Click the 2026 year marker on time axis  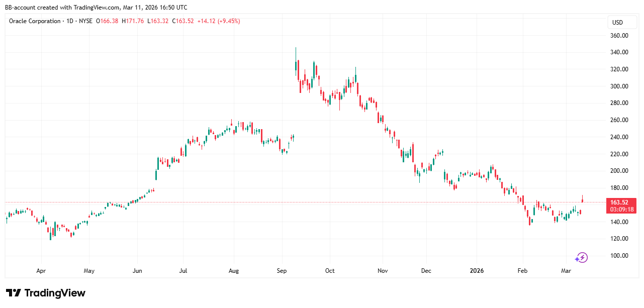point(476,271)
